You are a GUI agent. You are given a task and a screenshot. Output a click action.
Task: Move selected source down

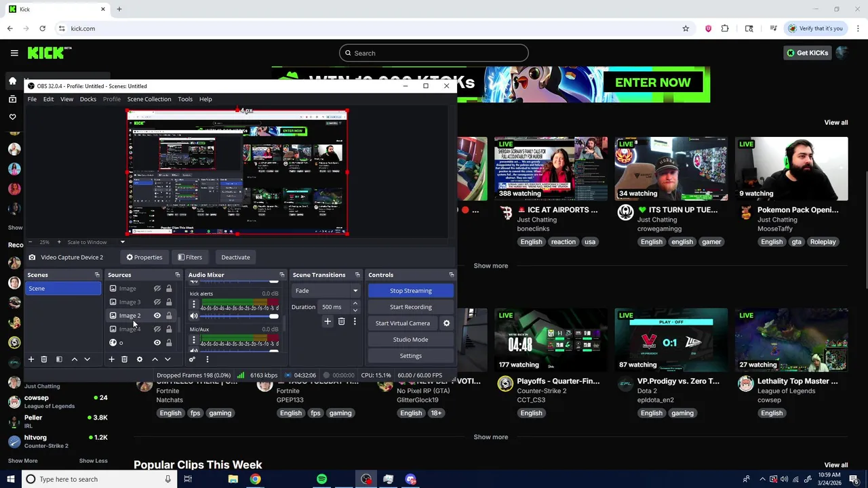pos(167,359)
